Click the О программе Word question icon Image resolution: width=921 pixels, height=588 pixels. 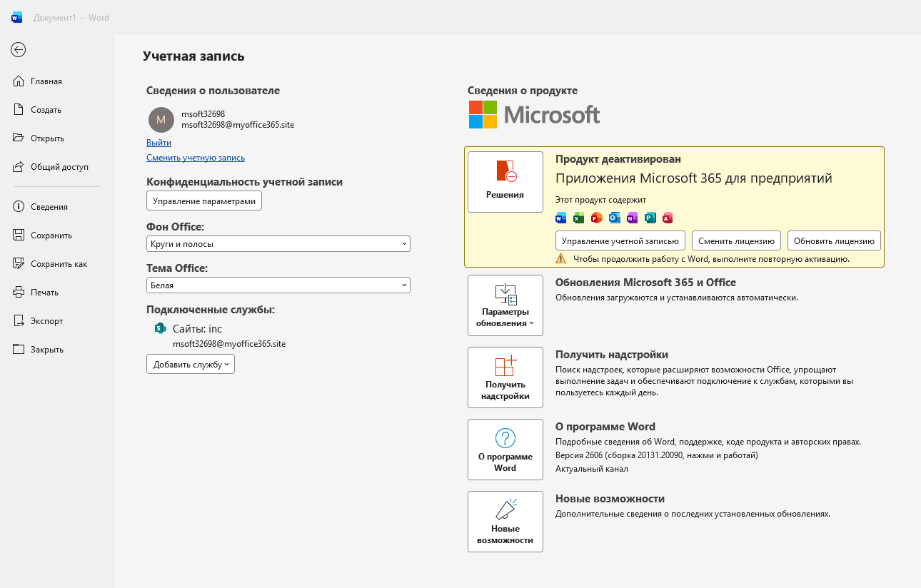click(x=505, y=438)
